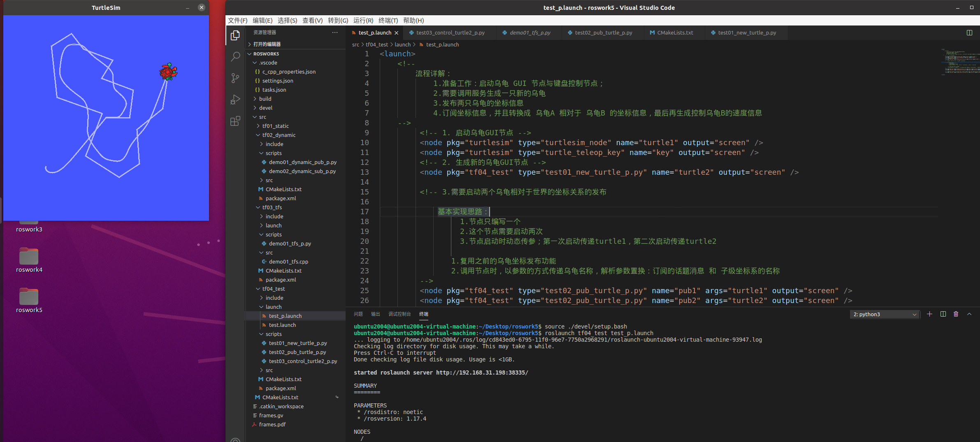
Task: Click the turtle in the TurtleSim canvas
Action: pos(168,72)
